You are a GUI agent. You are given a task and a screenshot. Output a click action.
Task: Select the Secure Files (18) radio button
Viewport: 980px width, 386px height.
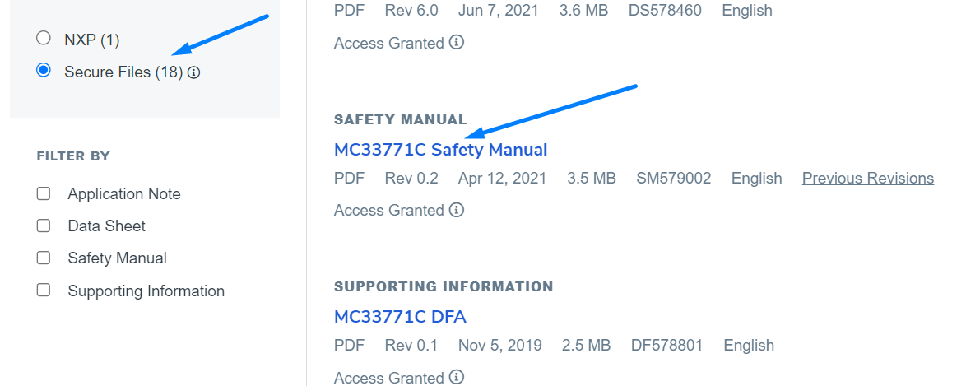point(44,72)
